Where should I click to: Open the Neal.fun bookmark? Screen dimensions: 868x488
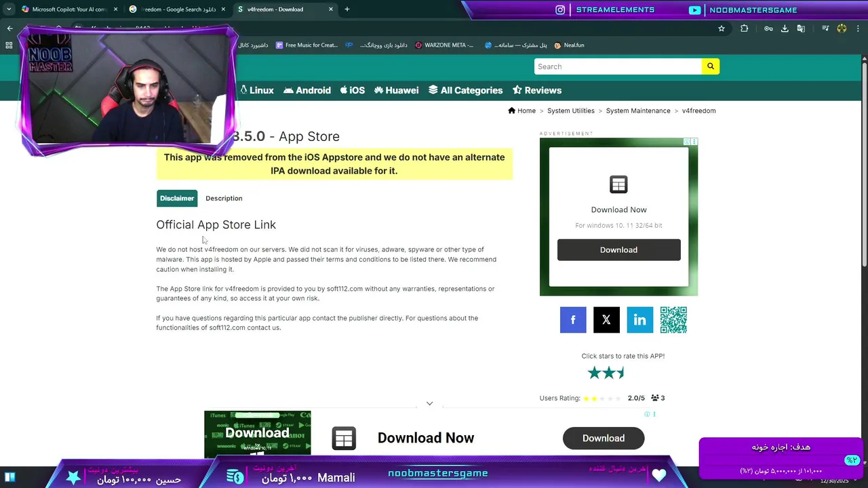coord(569,45)
